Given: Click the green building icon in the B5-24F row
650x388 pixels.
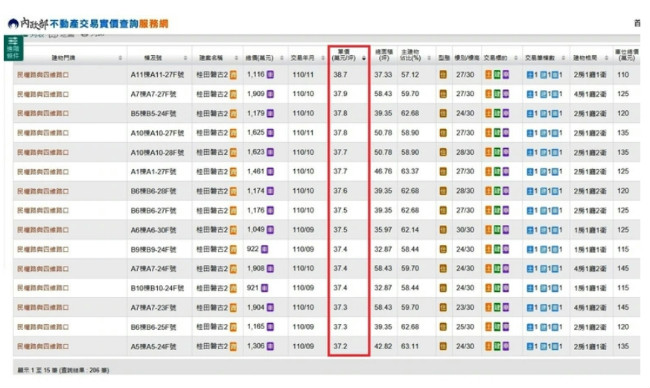Looking at the screenshot, I should [497, 114].
